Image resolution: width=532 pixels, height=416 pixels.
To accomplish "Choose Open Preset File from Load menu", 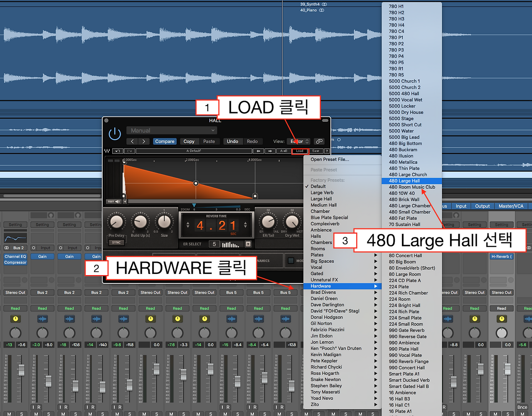I will [343, 159].
